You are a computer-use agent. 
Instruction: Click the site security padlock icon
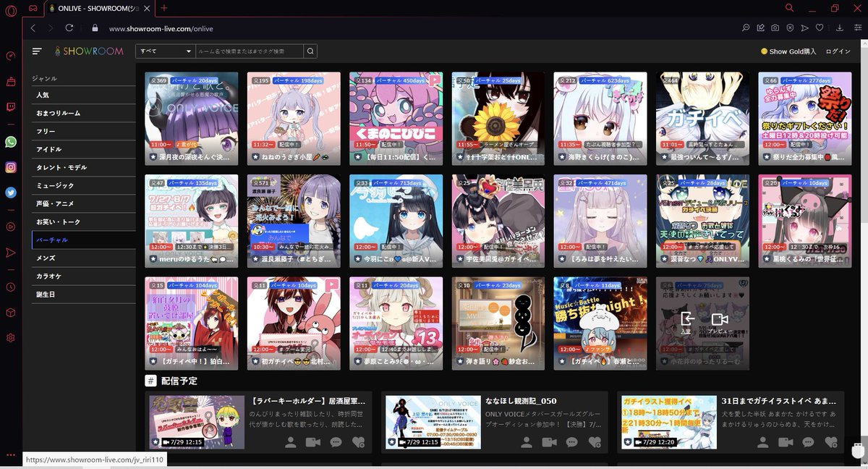tap(94, 28)
